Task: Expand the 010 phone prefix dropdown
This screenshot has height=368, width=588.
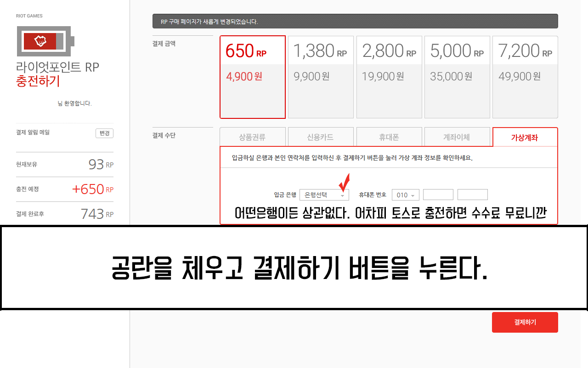Action: point(405,195)
